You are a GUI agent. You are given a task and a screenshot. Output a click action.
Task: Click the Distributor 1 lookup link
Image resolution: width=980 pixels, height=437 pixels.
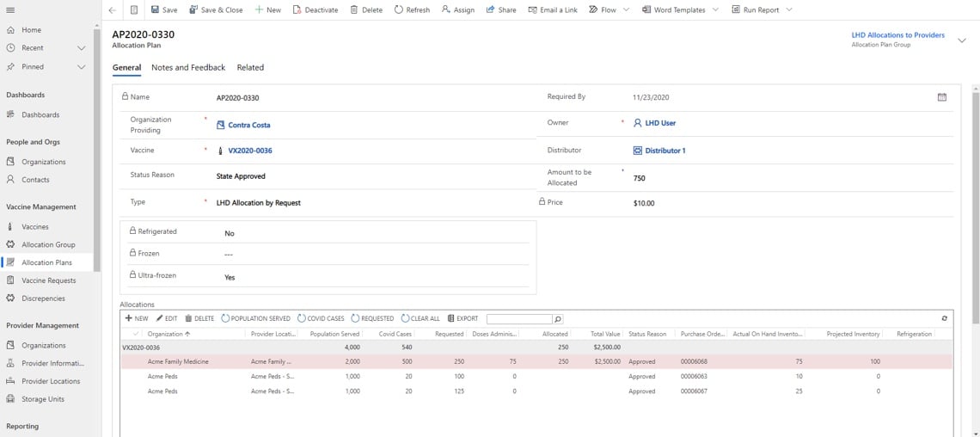665,151
